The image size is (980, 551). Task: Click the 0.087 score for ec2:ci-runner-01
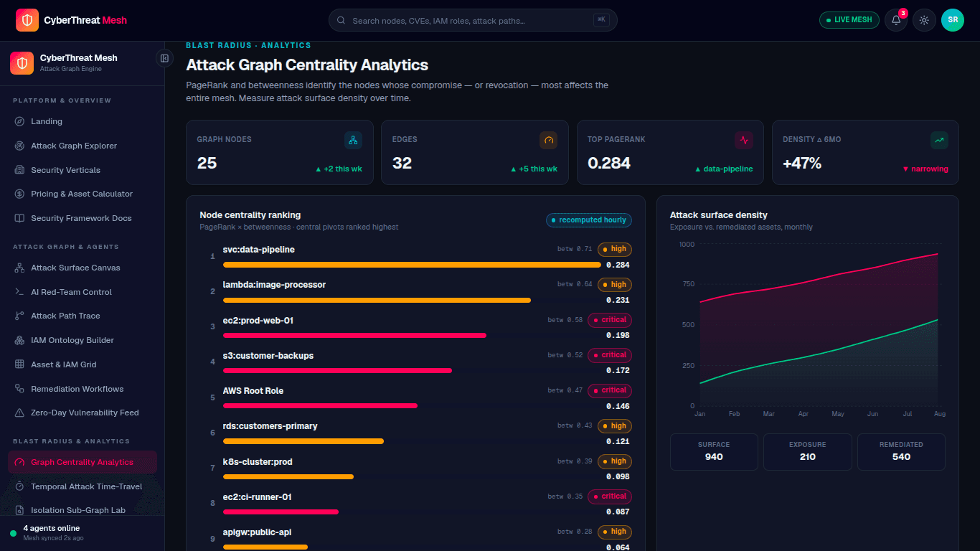[x=618, y=512]
